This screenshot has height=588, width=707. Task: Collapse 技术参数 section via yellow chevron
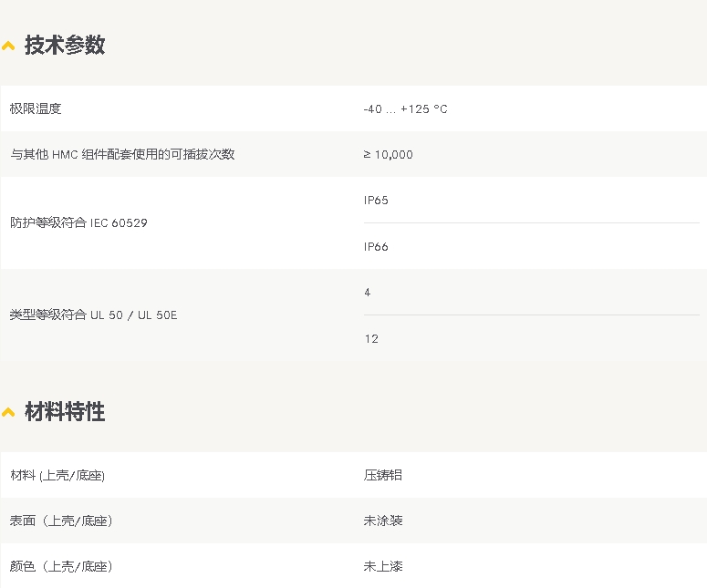point(9,46)
